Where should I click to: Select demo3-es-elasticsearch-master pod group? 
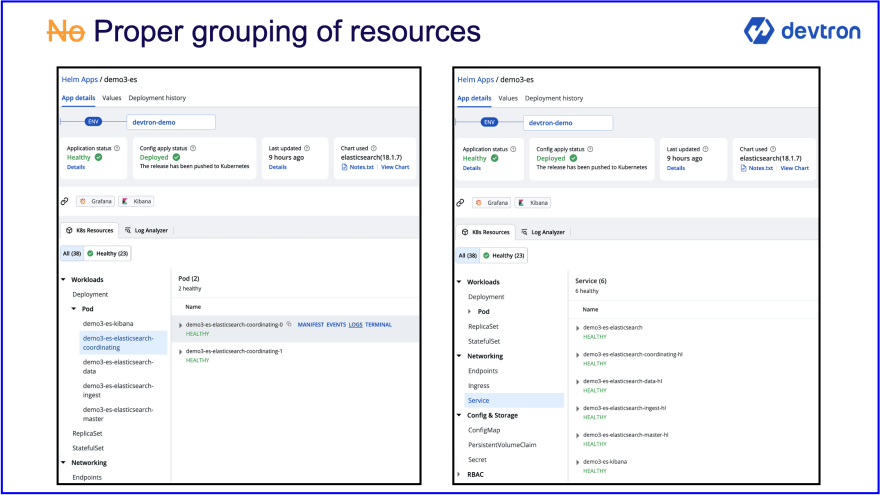click(118, 414)
